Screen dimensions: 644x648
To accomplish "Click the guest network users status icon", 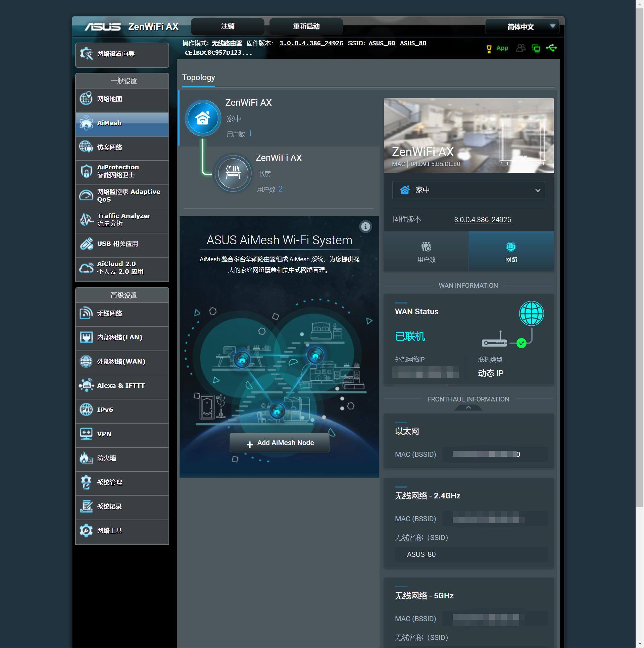I will click(521, 48).
